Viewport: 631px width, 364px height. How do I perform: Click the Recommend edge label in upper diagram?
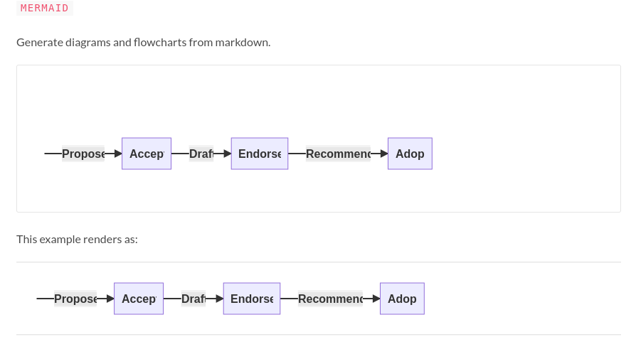[338, 154]
